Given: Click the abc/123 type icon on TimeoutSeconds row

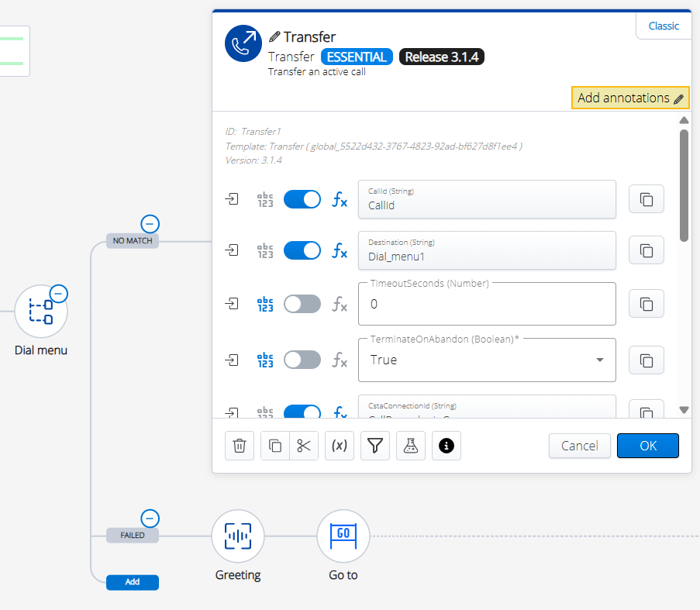Looking at the screenshot, I should [x=265, y=304].
